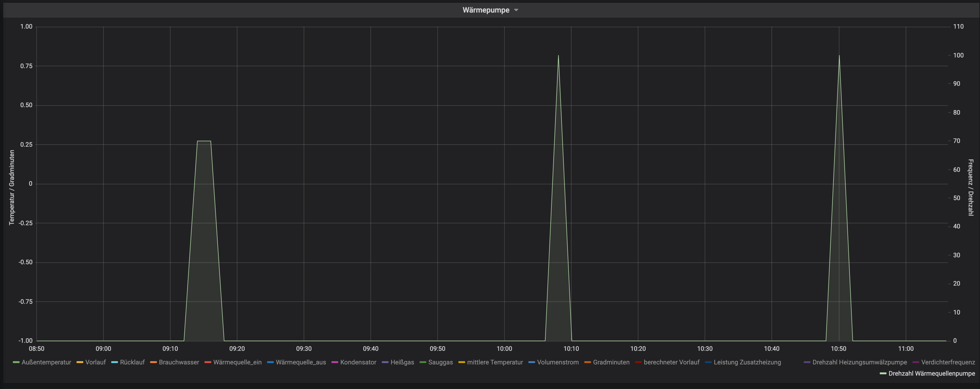Toggle the Sauggas legend entry
The width and height of the screenshot is (980, 389).
point(441,362)
